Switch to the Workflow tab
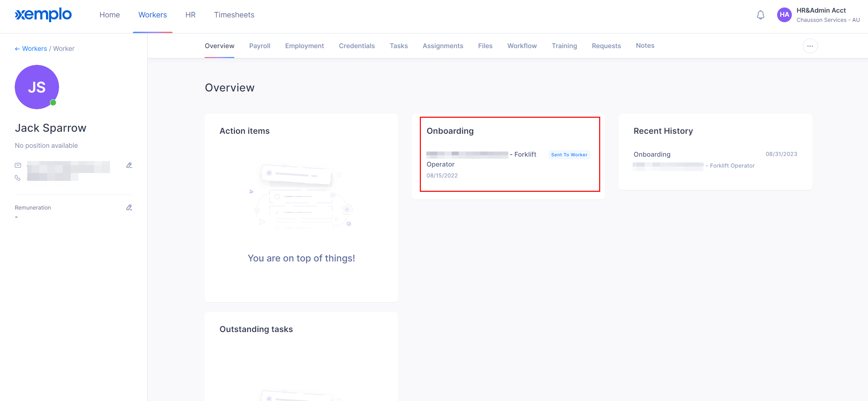Image resolution: width=868 pixels, height=401 pixels. click(522, 46)
